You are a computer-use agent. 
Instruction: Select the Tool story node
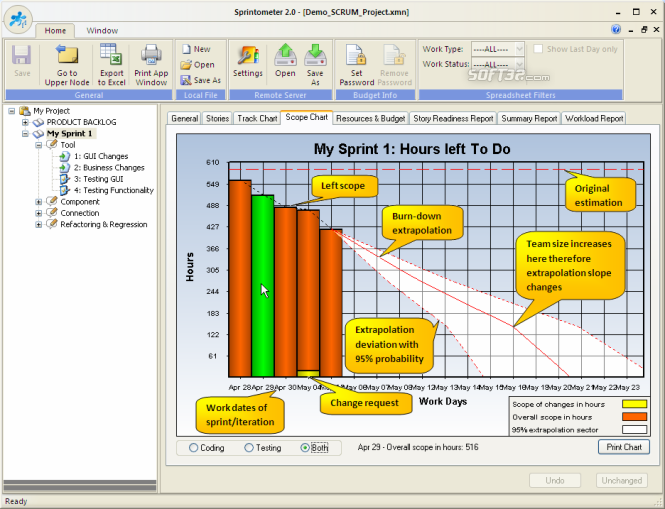click(67, 145)
